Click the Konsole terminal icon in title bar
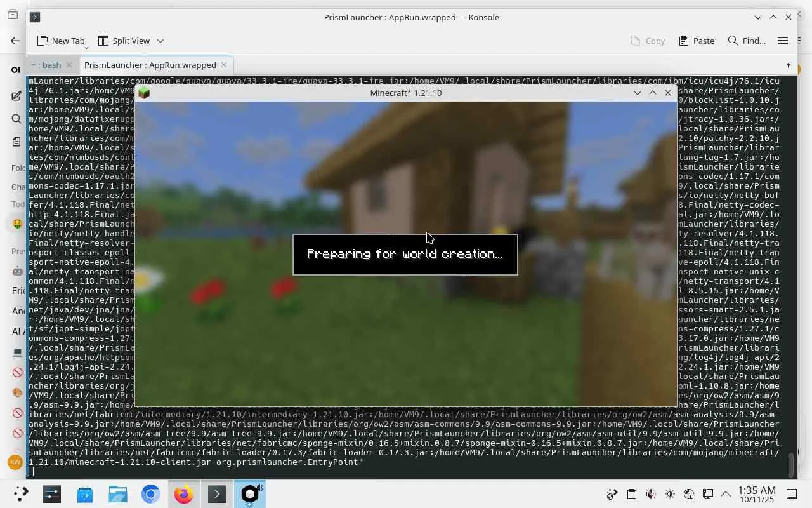Image resolution: width=812 pixels, height=508 pixels. (x=35, y=17)
